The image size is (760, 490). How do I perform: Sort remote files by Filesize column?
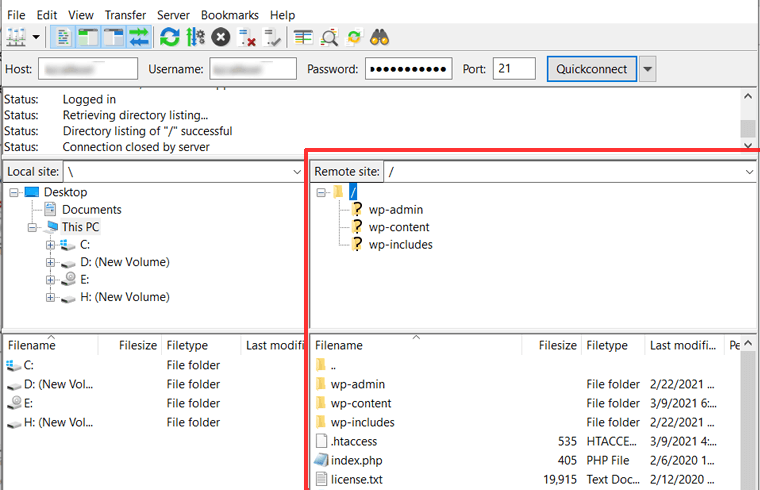[x=557, y=345]
